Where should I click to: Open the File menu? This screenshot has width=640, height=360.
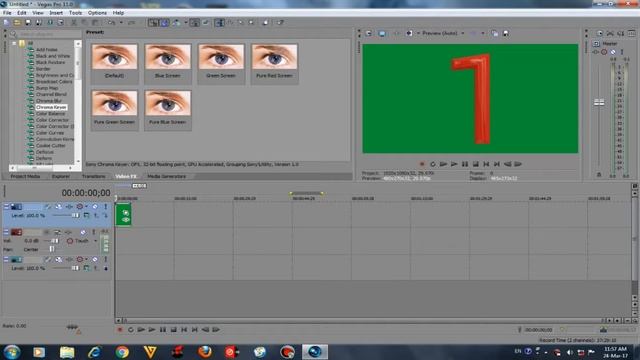(x=7, y=13)
